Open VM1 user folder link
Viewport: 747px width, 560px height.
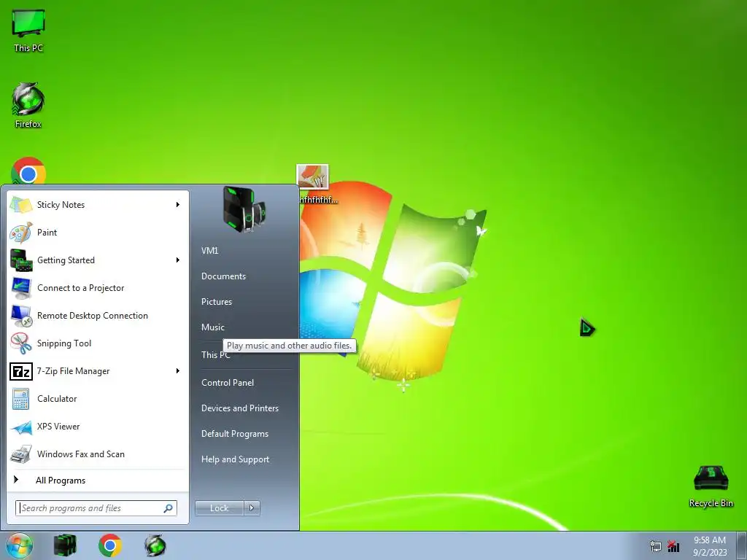pyautogui.click(x=209, y=251)
